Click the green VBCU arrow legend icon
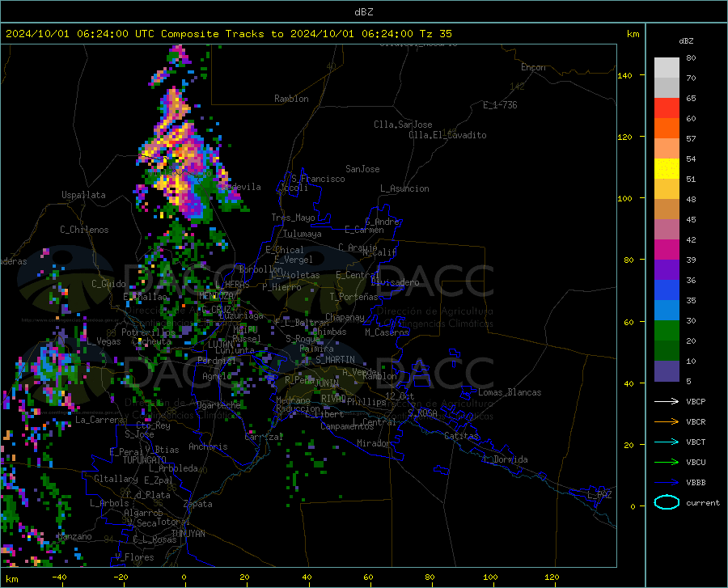This screenshot has width=728, height=588. coord(667,463)
